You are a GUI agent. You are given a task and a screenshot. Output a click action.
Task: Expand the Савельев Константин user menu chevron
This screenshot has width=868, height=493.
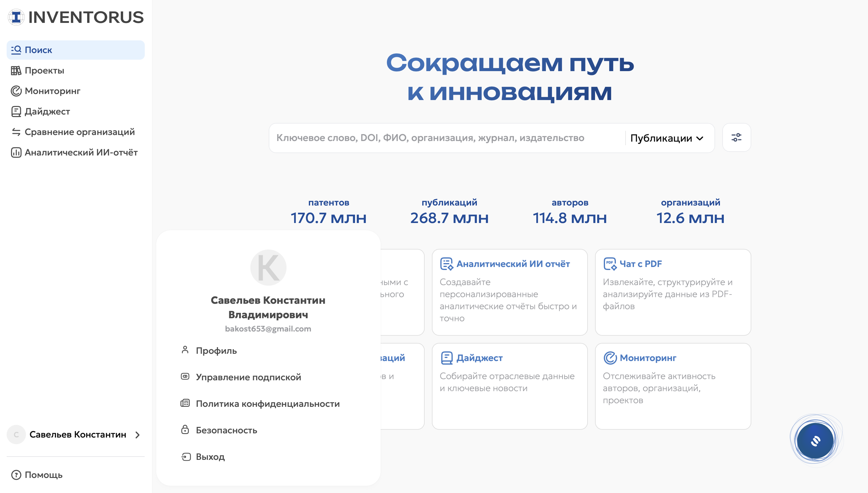tap(138, 435)
